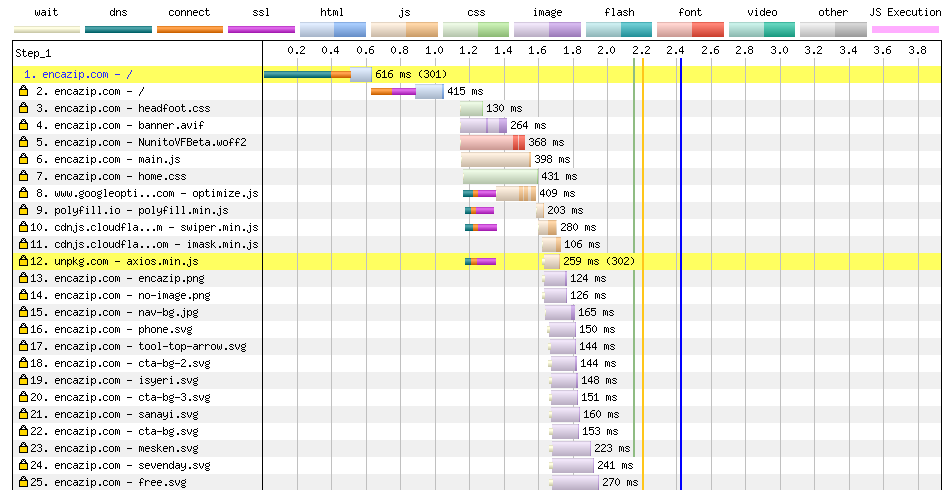The height and width of the screenshot is (490, 948).
Task: Click the lock icon beside axios.min.js
Action: coord(24,261)
